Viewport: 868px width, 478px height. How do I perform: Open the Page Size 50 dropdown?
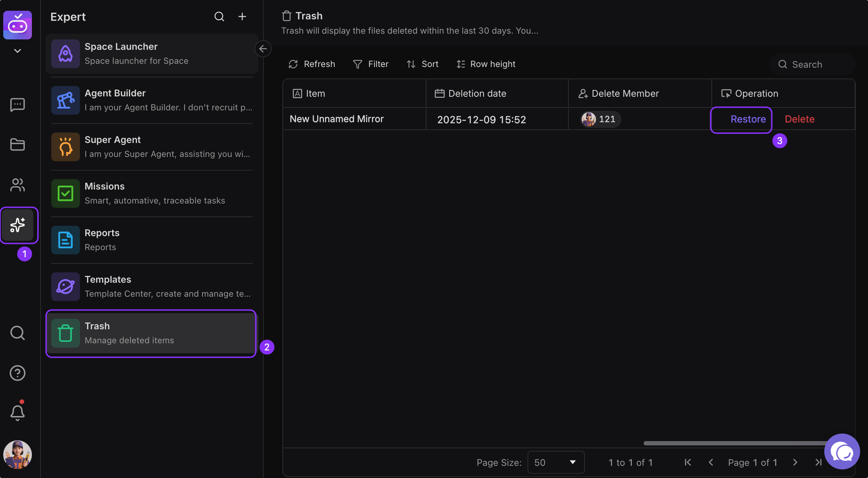[555, 462]
